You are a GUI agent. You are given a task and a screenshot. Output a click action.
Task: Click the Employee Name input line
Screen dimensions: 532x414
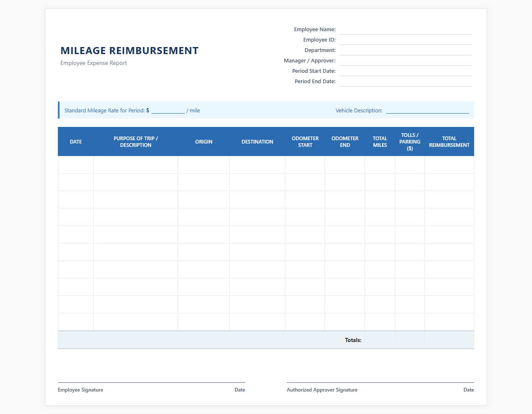405,30
